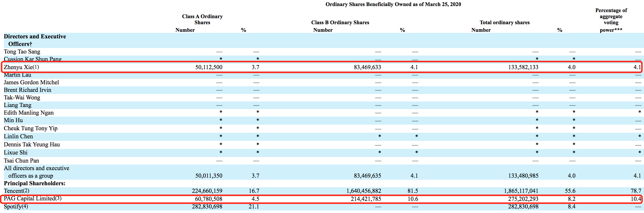The image size is (644, 213).
Task: Click Tencent(2) in the shareholder list
Action: click(16, 191)
